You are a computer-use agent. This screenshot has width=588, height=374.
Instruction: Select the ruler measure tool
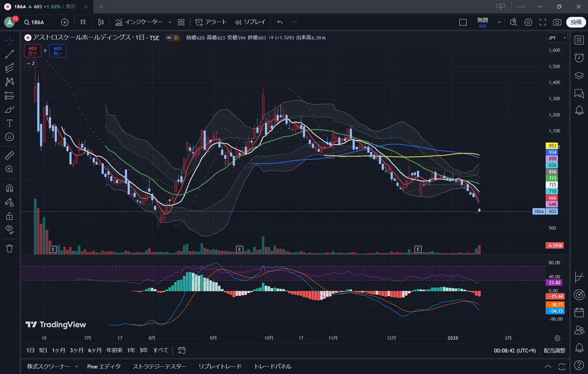tap(9, 155)
